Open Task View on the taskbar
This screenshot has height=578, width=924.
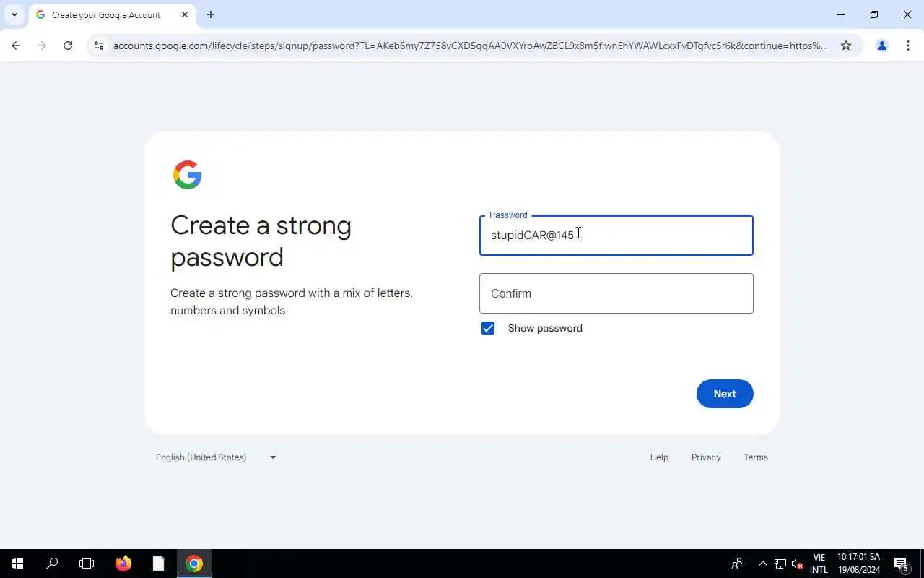click(87, 564)
